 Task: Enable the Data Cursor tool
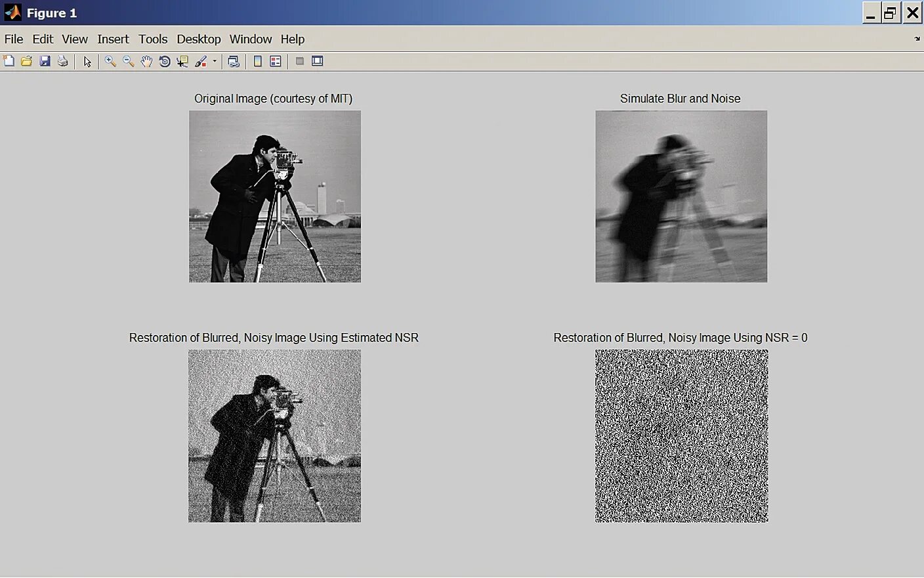182,61
